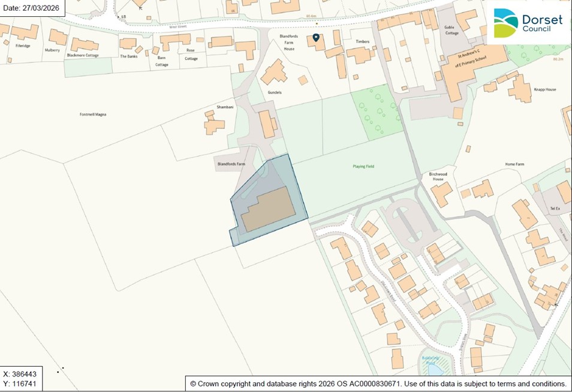The image size is (572, 392).
Task: Click the Crown copyright terms notice
Action: 378,384
